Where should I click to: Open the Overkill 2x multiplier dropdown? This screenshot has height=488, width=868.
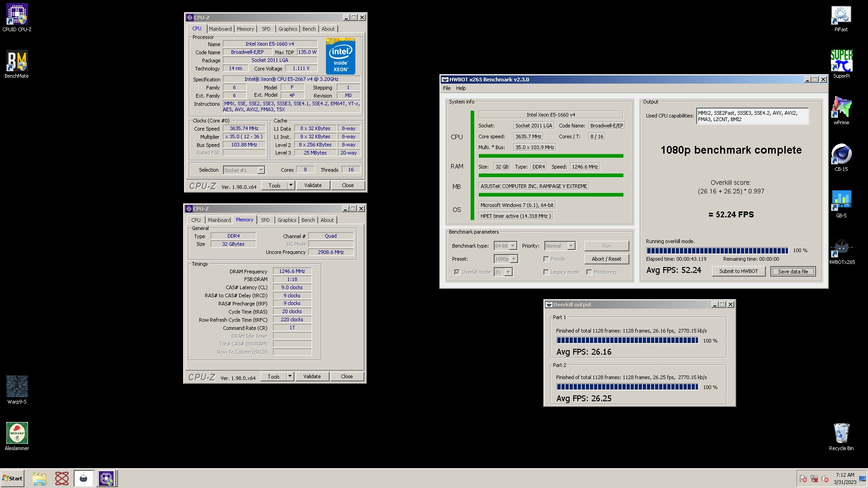[x=509, y=272]
